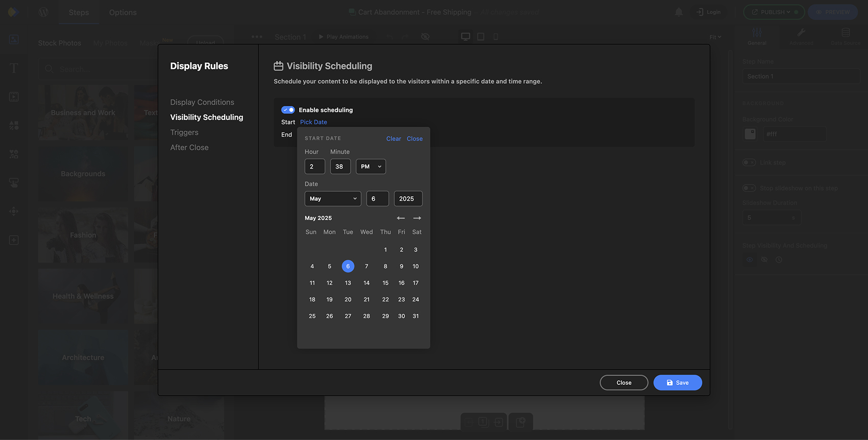Click the eye visibility icon under Step Visibility
The width and height of the screenshot is (868, 440).
coord(750,260)
